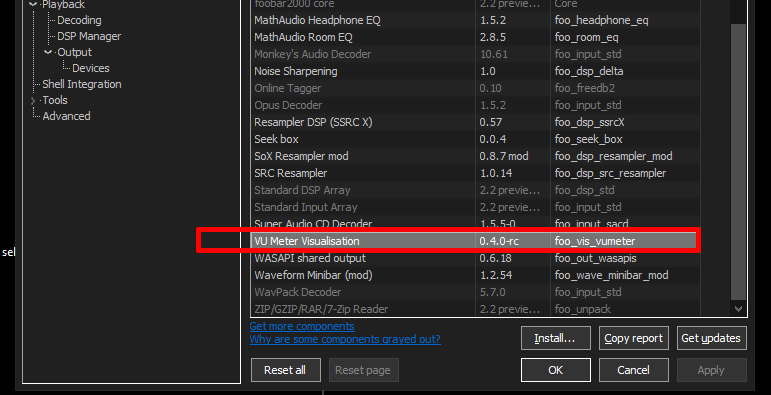Open the Advanced preferences page

[66, 116]
